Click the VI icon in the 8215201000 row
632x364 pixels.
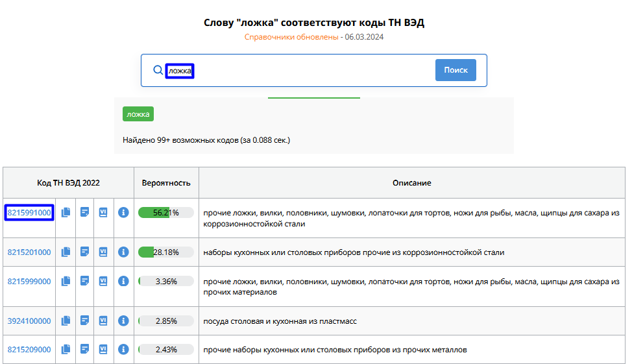(103, 252)
